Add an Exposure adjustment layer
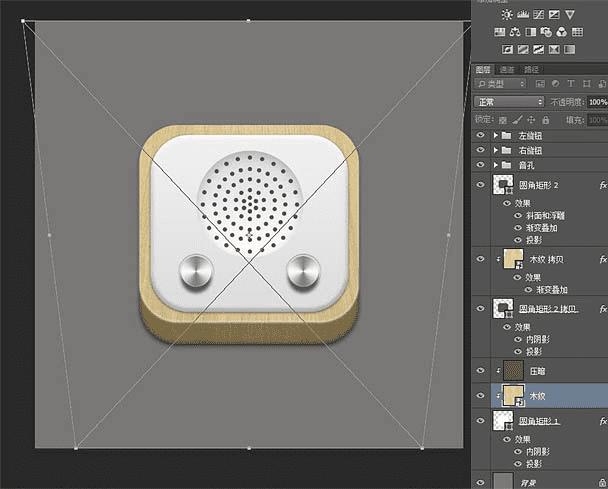The height and width of the screenshot is (489, 608). click(554, 15)
